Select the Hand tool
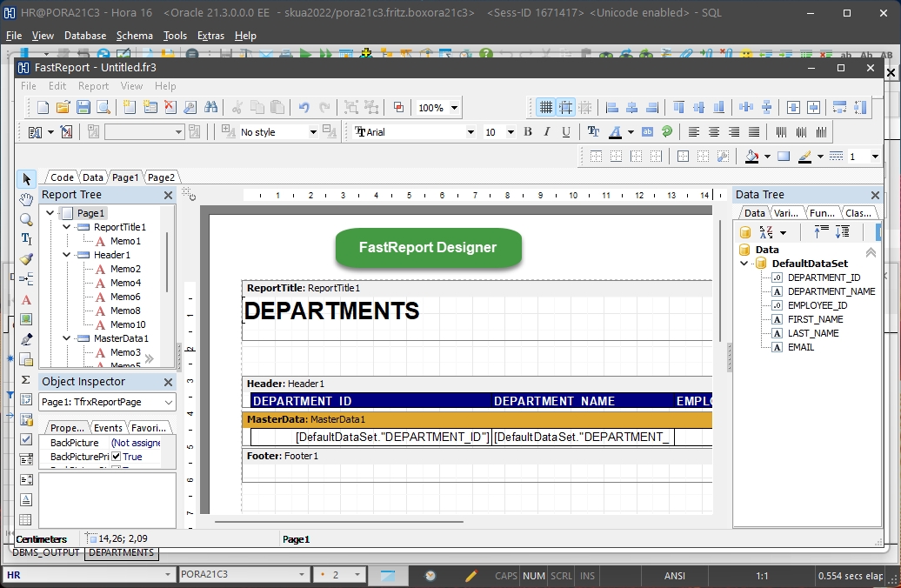The width and height of the screenshot is (901, 588). pyautogui.click(x=26, y=199)
